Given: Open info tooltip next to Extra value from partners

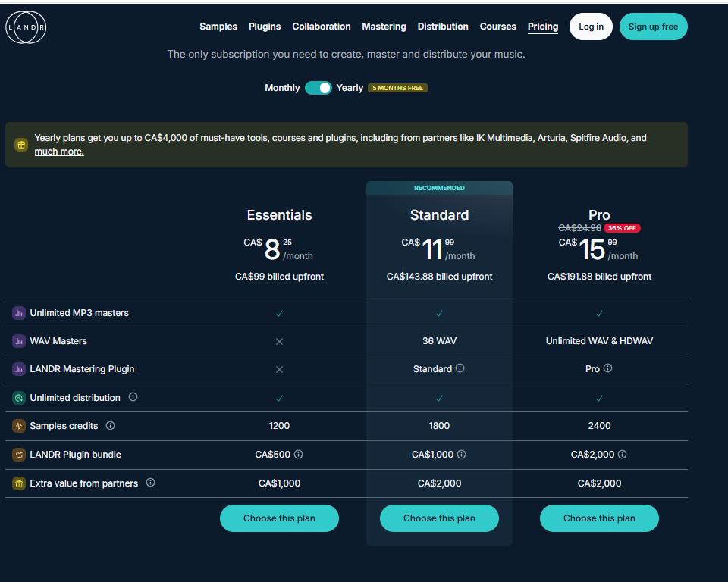Looking at the screenshot, I should click(150, 483).
